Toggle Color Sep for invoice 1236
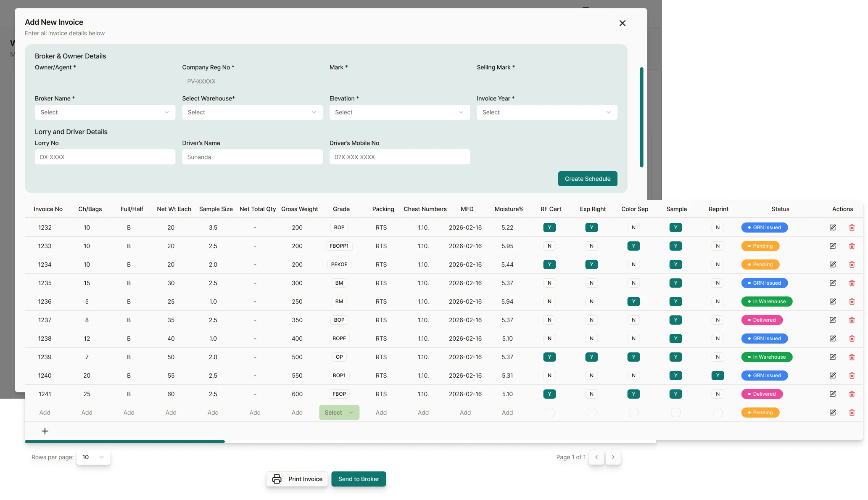 click(633, 302)
